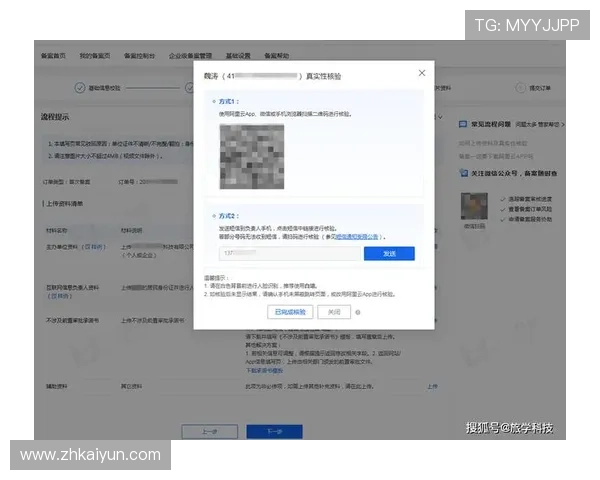Close the 真实性核验 dialog with the X
Screen dimensions: 600x480
(422, 73)
